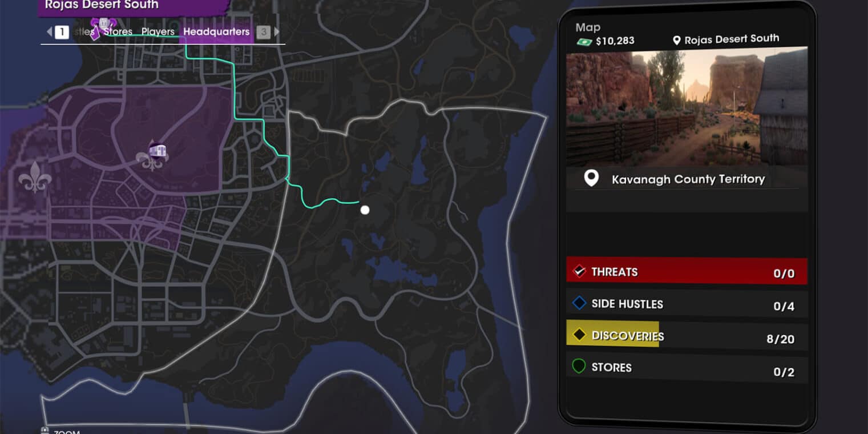
Task: Switch to the Headquarters filter tab
Action: click(216, 32)
